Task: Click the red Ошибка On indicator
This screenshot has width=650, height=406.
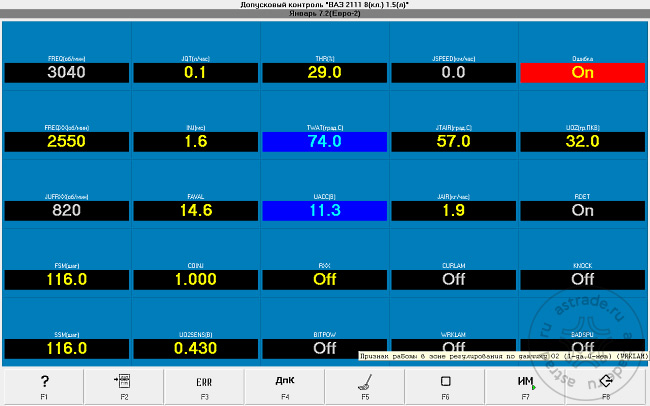Action: [582, 73]
